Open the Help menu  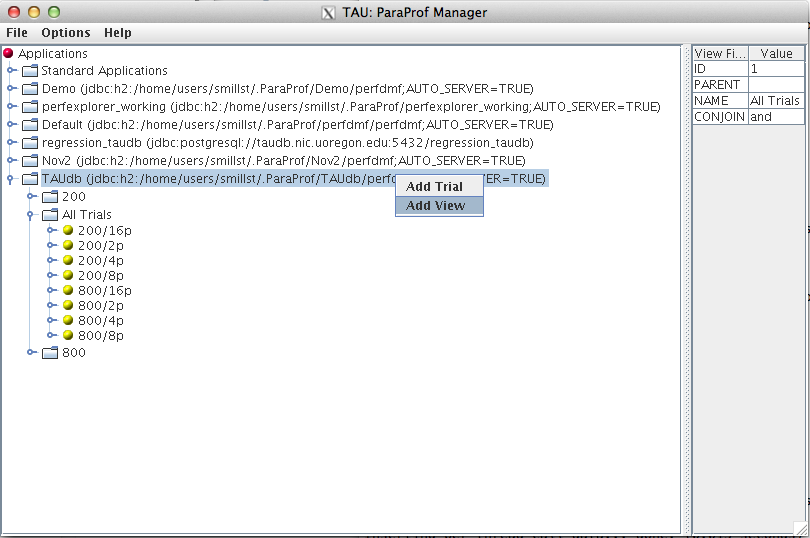[118, 33]
